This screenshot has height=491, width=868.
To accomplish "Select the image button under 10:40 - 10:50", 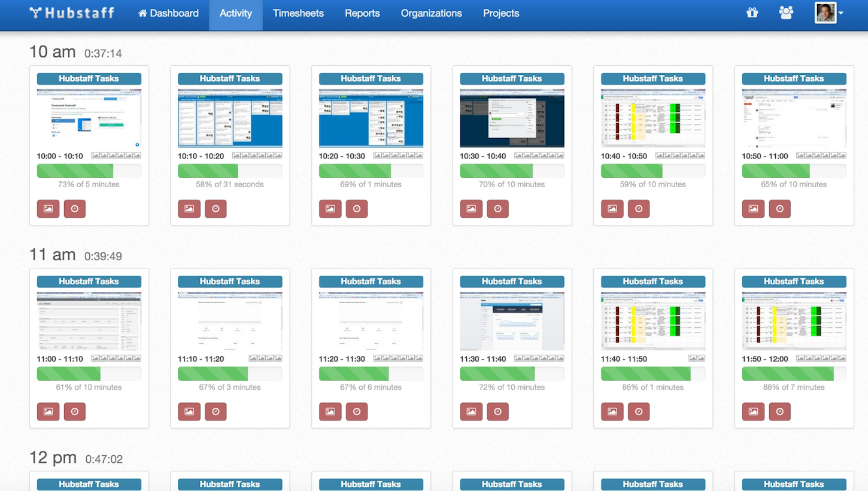I will tap(612, 209).
